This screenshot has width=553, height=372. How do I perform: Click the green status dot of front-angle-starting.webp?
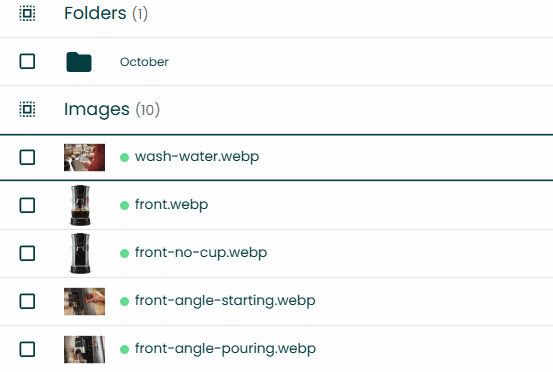point(124,301)
